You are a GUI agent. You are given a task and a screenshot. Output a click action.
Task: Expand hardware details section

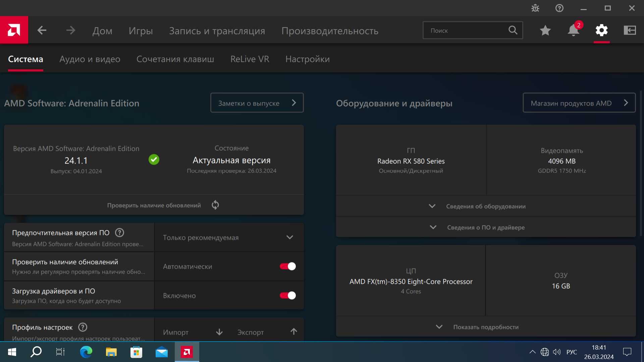click(x=486, y=206)
